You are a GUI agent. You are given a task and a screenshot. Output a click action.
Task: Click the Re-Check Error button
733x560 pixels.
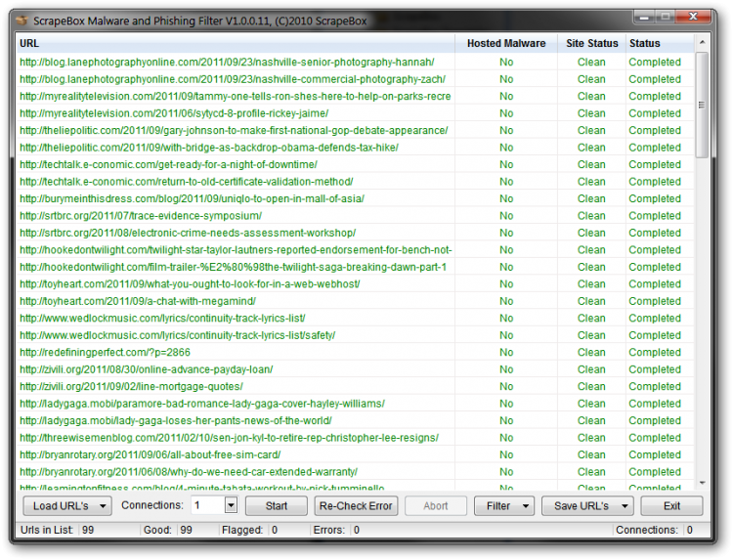coord(356,505)
